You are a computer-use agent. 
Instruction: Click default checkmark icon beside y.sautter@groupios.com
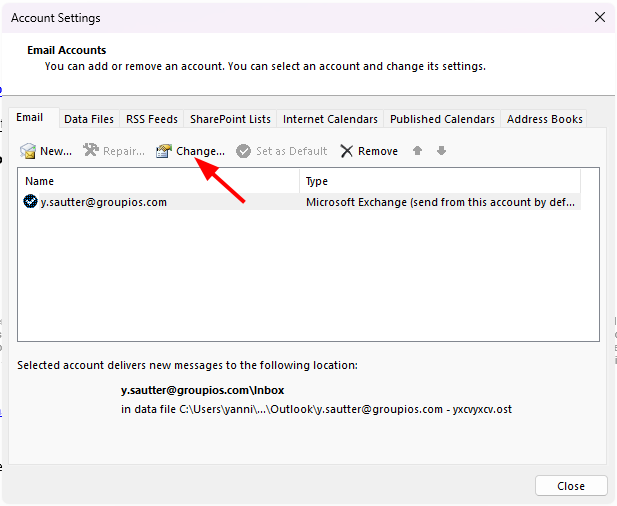click(x=31, y=202)
